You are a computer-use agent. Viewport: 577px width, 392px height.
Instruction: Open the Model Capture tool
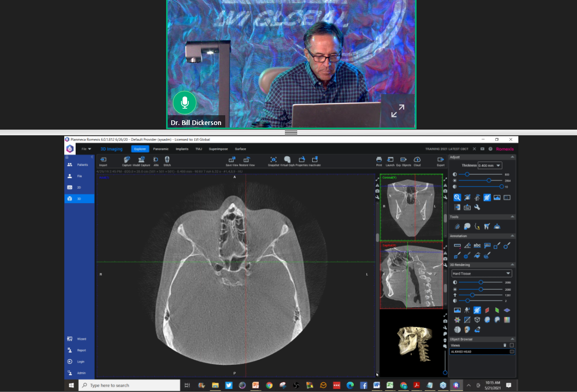[x=141, y=160]
